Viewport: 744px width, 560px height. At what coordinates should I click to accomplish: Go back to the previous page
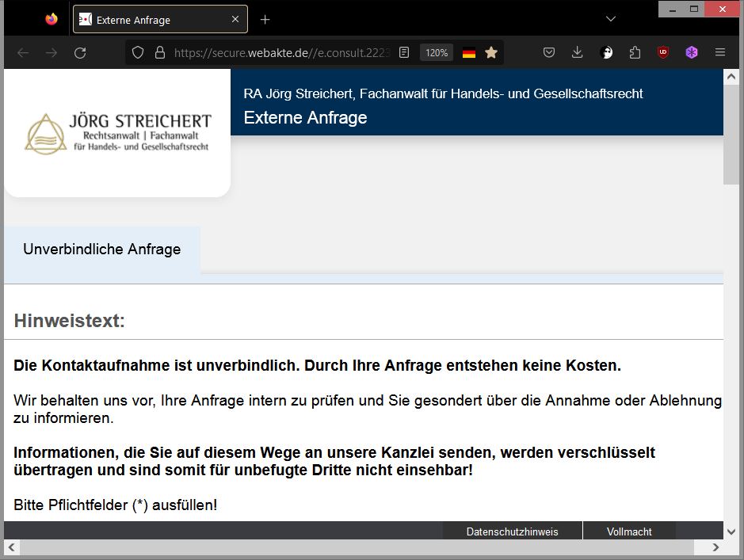(23, 52)
